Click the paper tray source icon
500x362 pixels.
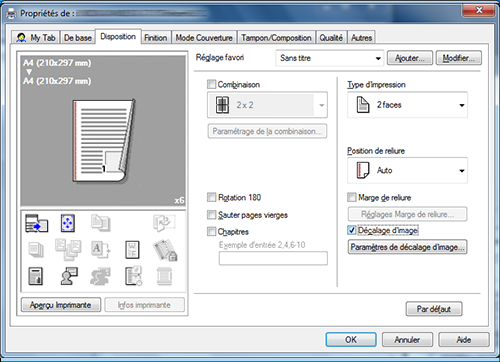pyautogui.click(x=37, y=223)
